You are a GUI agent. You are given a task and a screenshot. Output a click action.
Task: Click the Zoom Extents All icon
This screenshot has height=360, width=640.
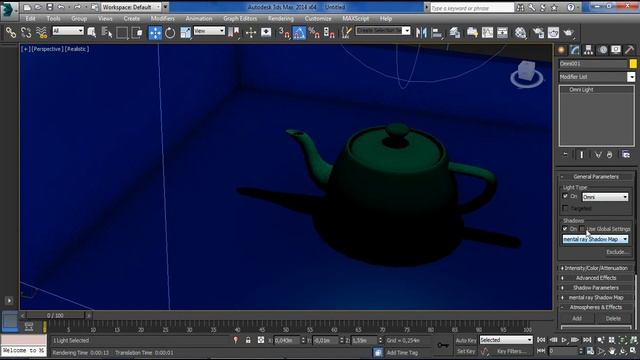(x=633, y=340)
